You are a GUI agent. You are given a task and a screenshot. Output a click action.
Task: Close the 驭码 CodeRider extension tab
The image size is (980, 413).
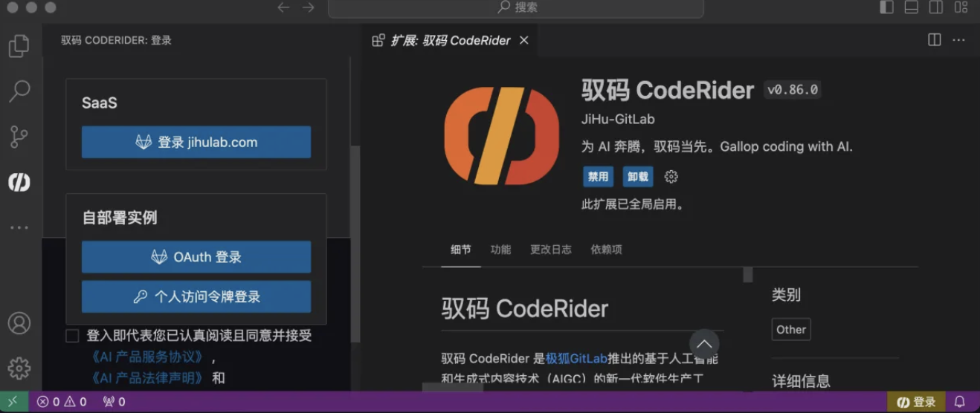tap(523, 40)
